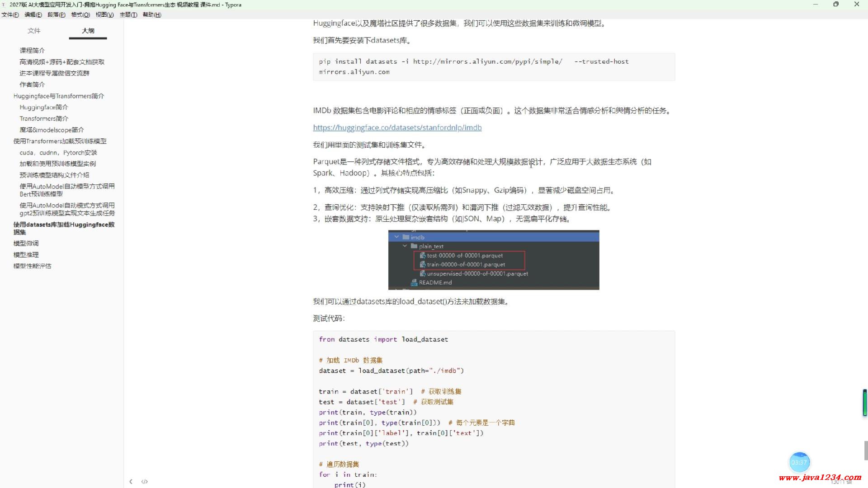Open the 段落 menu
The image size is (868, 488).
tap(56, 14)
